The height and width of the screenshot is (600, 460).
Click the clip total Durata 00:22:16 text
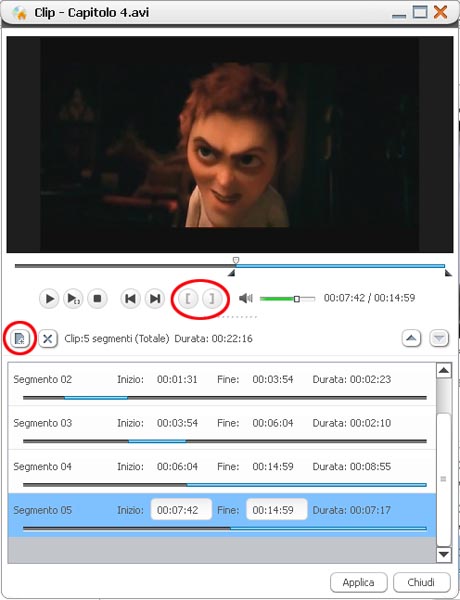tap(213, 339)
